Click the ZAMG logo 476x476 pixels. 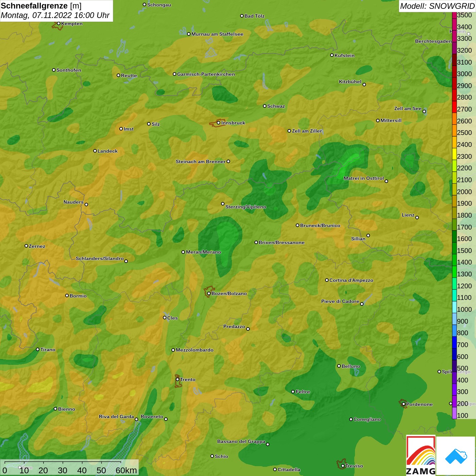click(x=421, y=456)
